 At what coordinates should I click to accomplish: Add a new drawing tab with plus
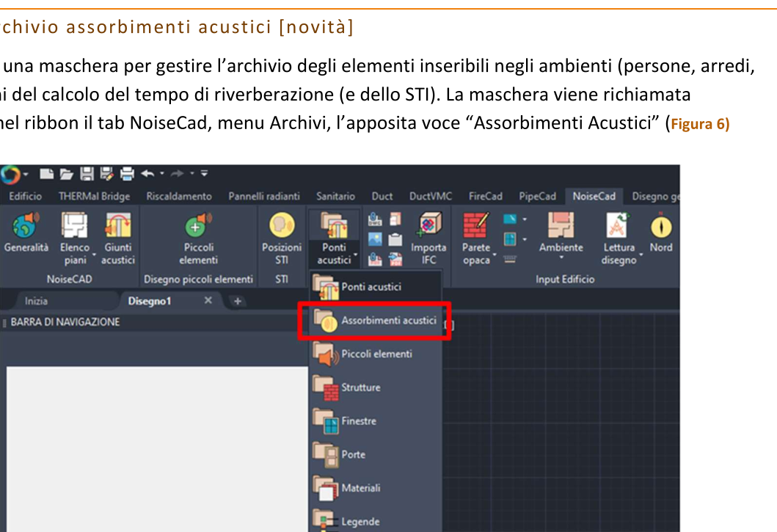click(238, 301)
